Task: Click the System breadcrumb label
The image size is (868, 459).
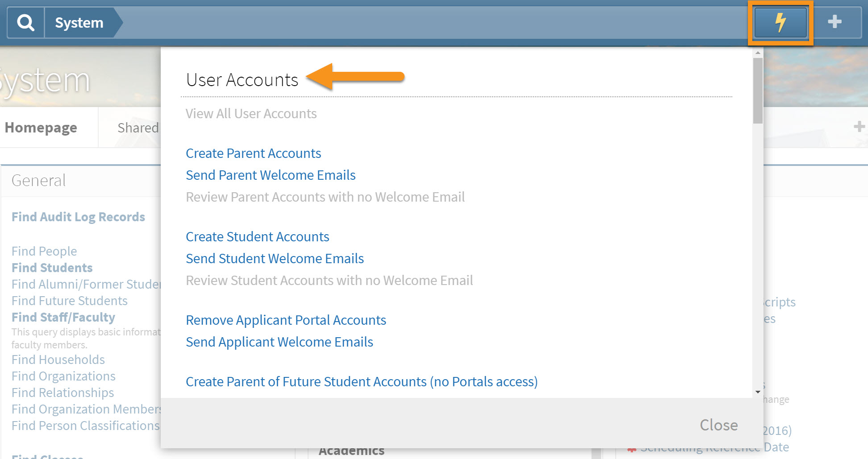Action: coord(79,22)
